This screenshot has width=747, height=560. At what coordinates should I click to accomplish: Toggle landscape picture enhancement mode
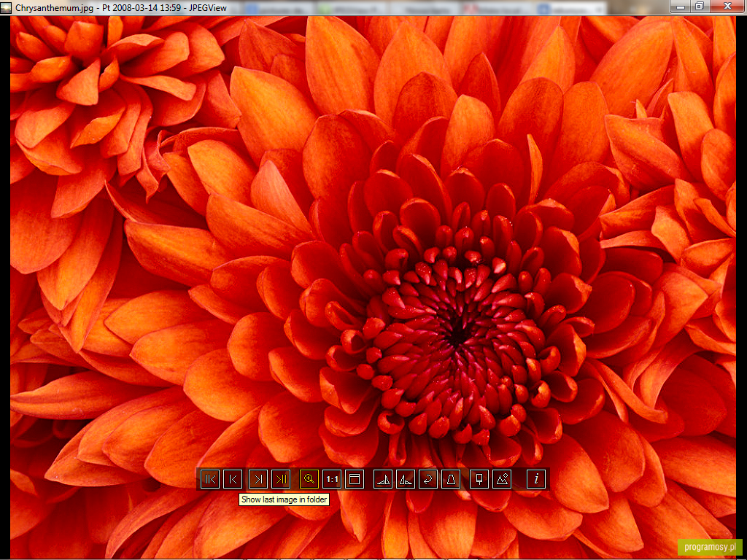[502, 479]
